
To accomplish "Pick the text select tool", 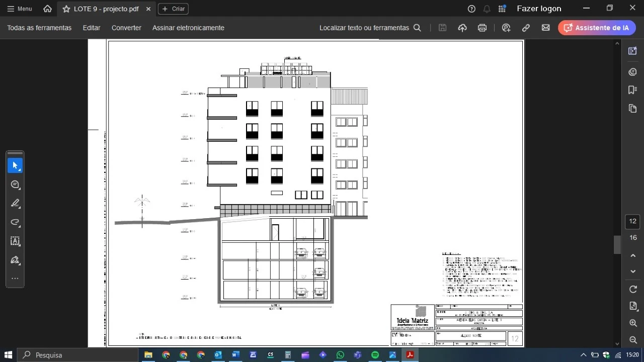I will (x=15, y=241).
